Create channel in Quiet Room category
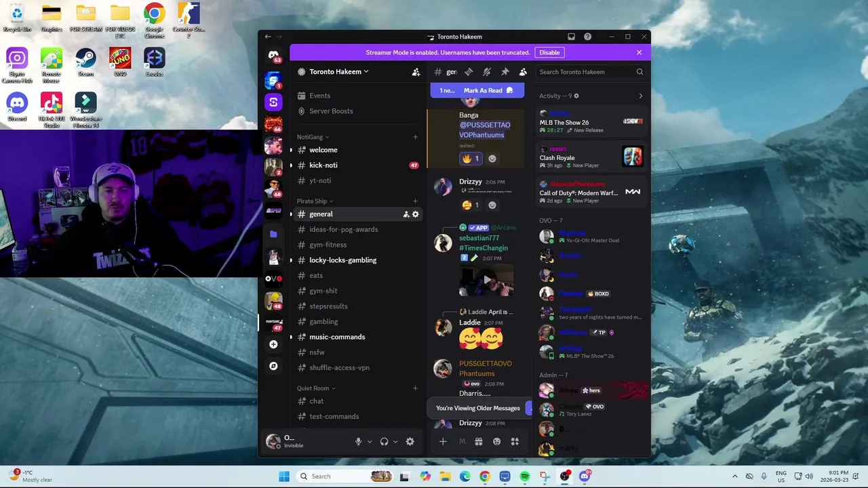The width and height of the screenshot is (868, 488). tap(416, 388)
